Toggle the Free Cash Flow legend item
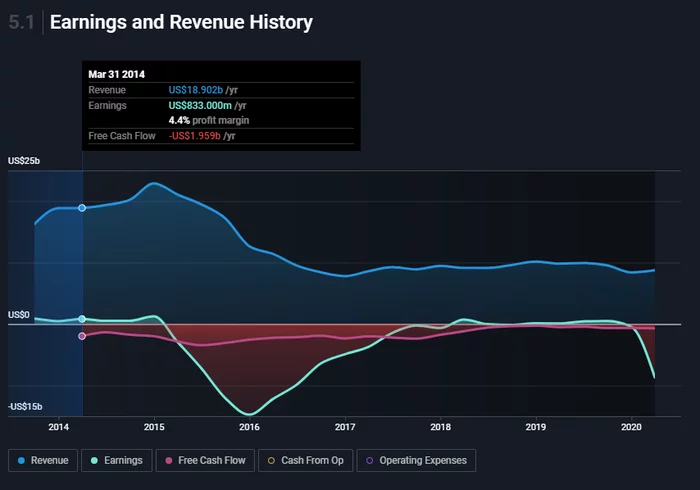Viewport: 700px width, 490px height. [x=205, y=460]
